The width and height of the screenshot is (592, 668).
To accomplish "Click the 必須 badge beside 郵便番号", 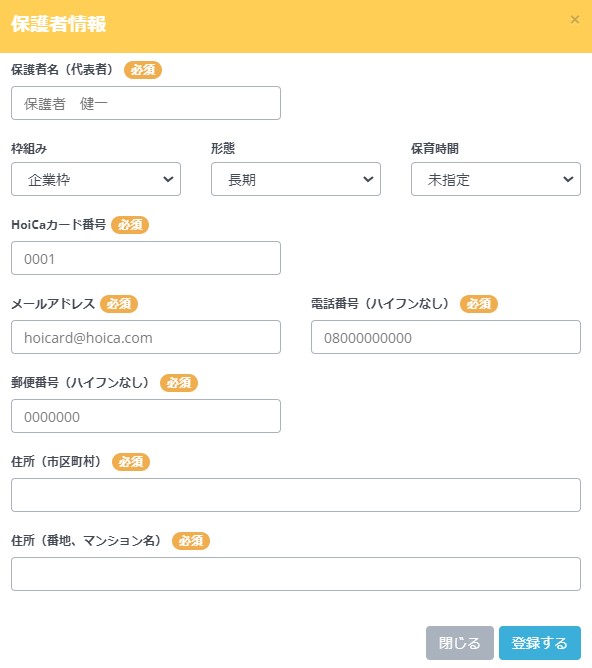I will pyautogui.click(x=179, y=383).
